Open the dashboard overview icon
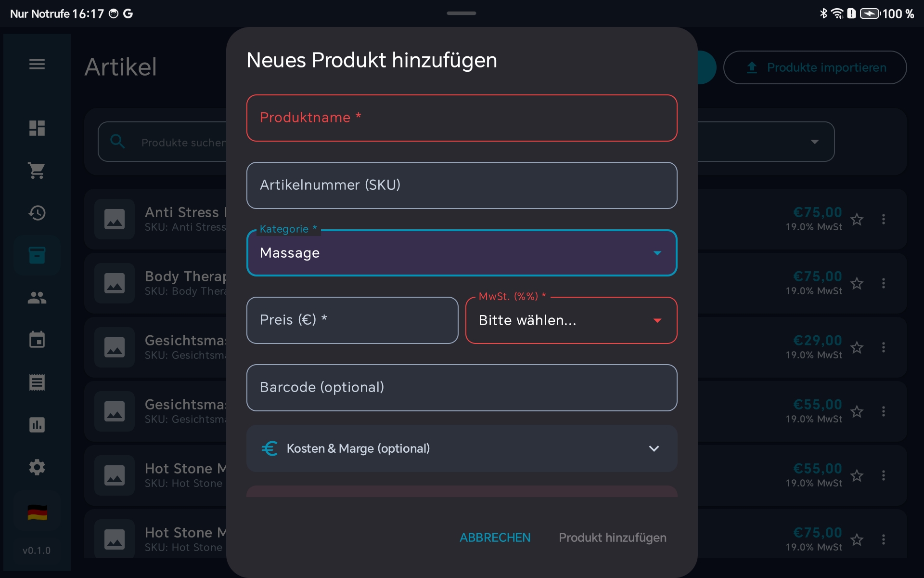 click(x=37, y=128)
